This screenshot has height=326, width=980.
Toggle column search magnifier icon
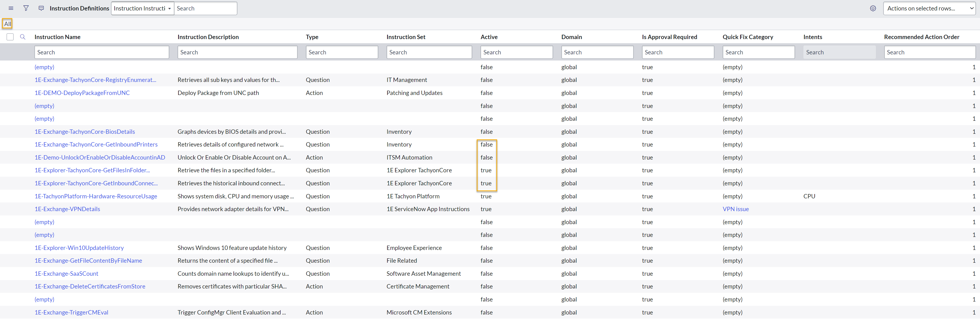pos(23,37)
